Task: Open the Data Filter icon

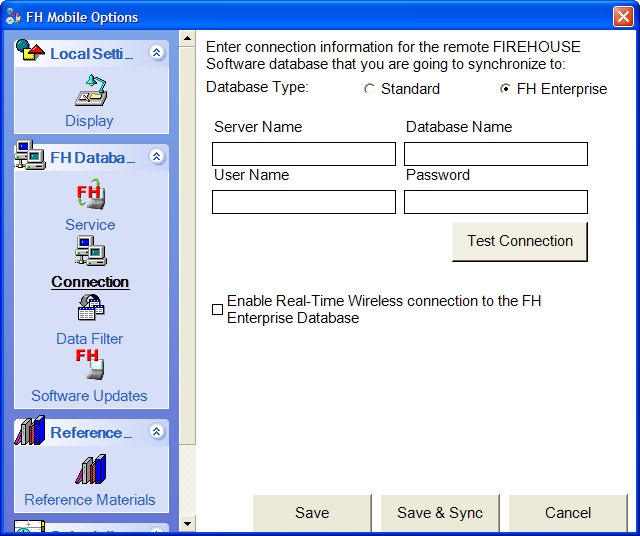Action: click(91, 307)
